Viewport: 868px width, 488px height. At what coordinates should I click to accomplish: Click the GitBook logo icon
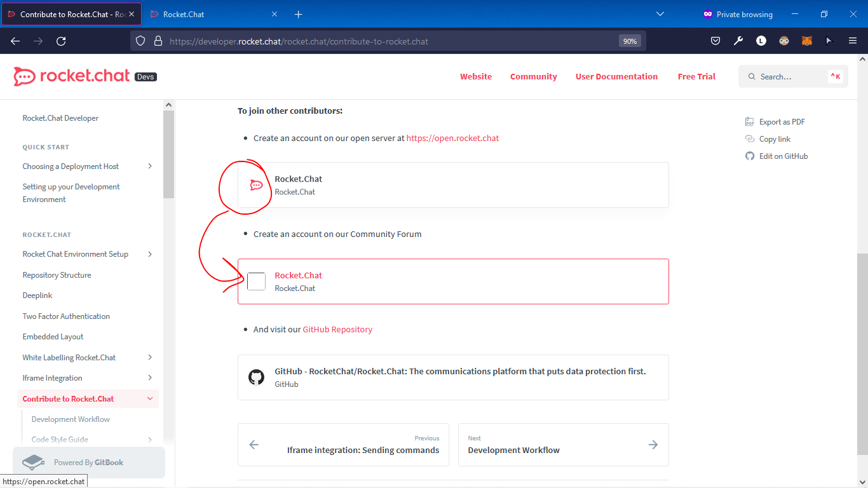(x=33, y=462)
